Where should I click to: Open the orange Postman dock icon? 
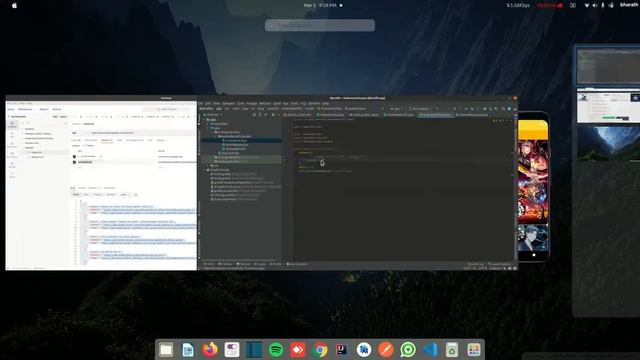pos(386,350)
